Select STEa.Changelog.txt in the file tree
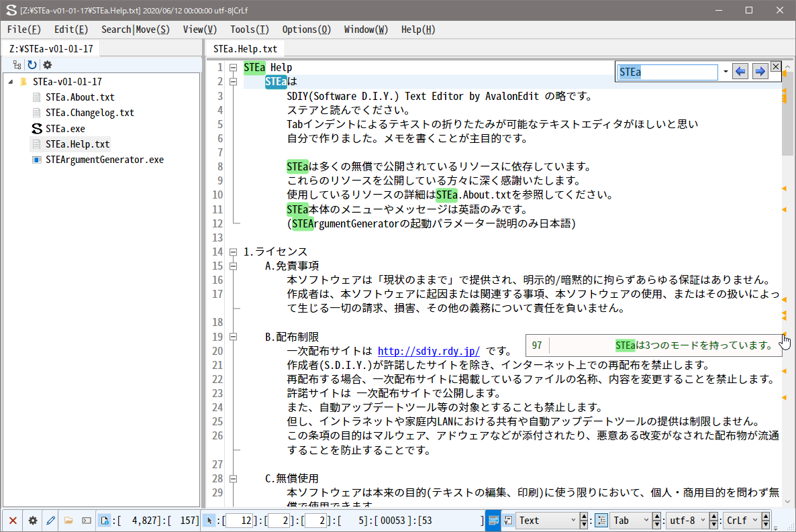796x532 pixels. click(90, 113)
